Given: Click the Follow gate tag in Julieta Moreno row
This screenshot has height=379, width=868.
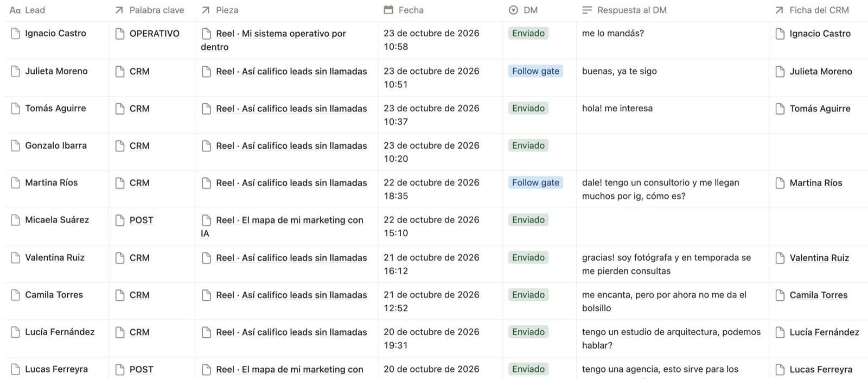Looking at the screenshot, I should [x=535, y=71].
